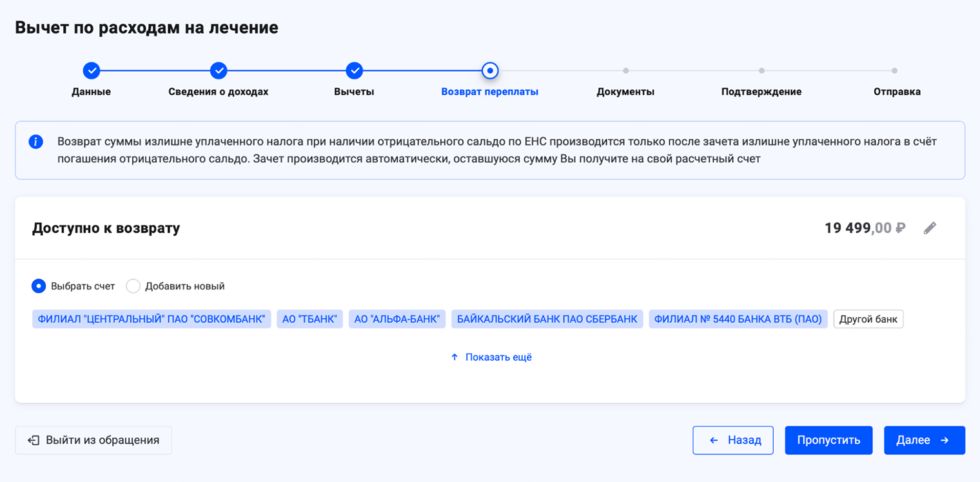Click the up-arrow icon next to «Показать ещё»
This screenshot has height=482, width=980.
(x=453, y=356)
